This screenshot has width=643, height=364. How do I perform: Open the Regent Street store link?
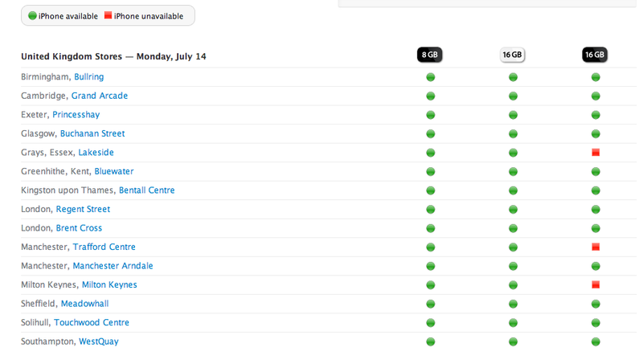[x=84, y=210]
